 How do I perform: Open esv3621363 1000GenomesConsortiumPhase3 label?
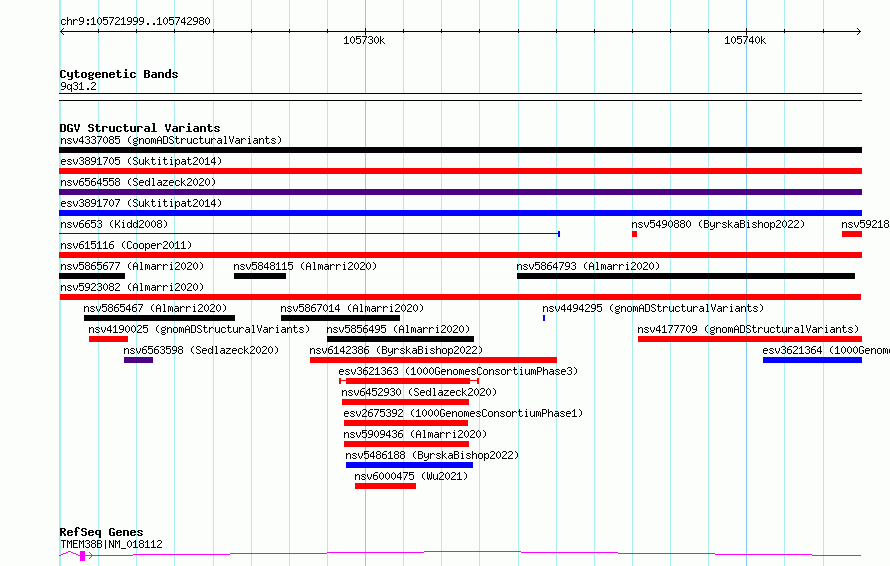[x=458, y=371]
